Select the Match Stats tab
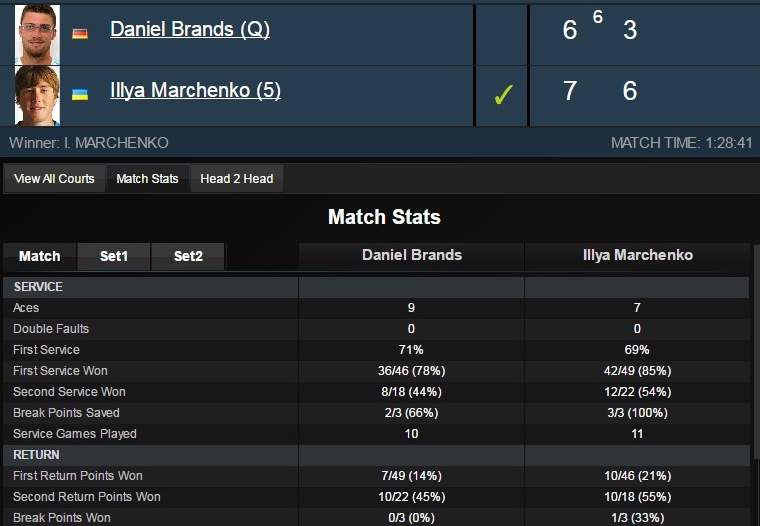 pyautogui.click(x=147, y=179)
